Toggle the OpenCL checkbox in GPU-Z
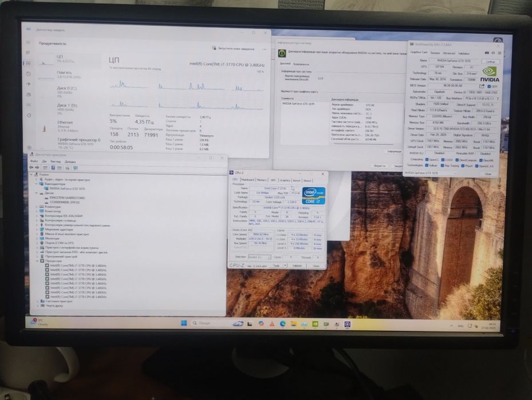 (x=427, y=159)
